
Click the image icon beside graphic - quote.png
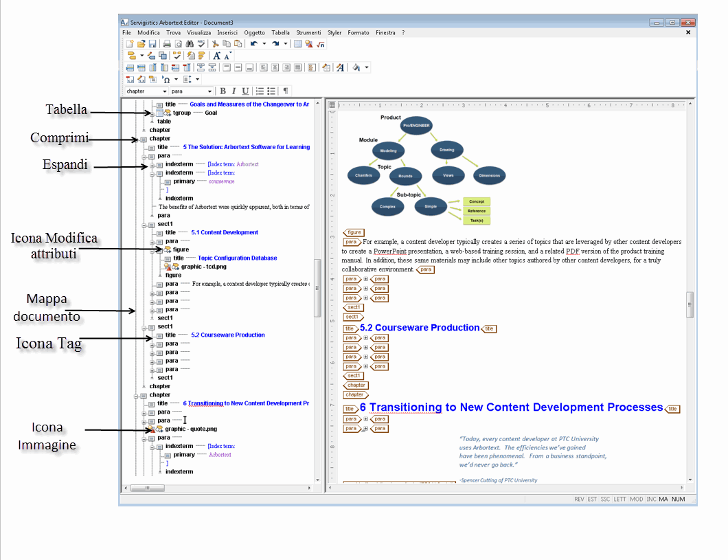click(151, 429)
